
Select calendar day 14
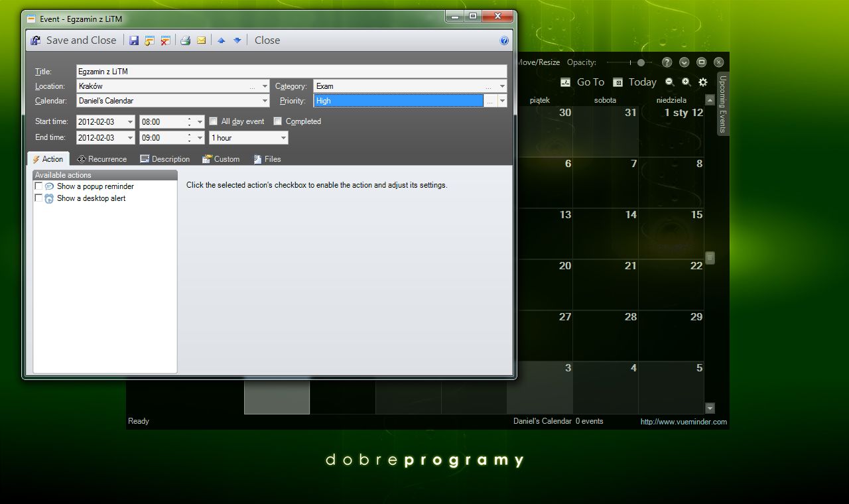pos(606,233)
